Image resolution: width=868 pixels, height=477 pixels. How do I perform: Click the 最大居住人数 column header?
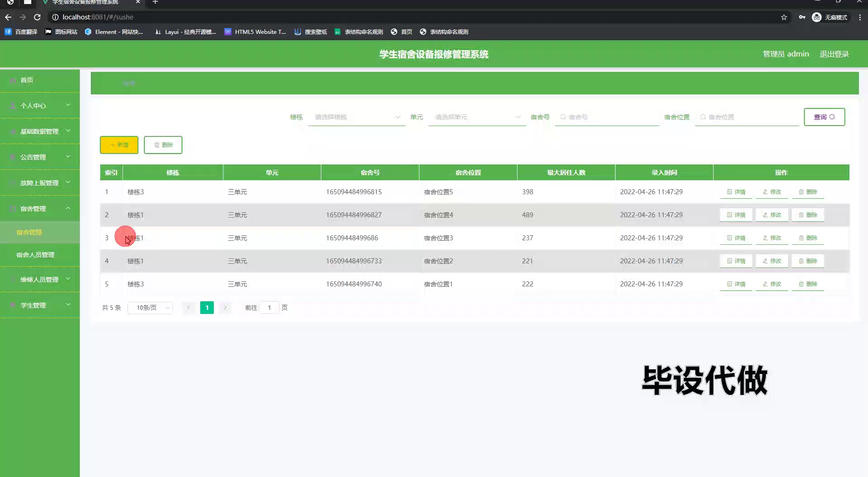coord(566,173)
